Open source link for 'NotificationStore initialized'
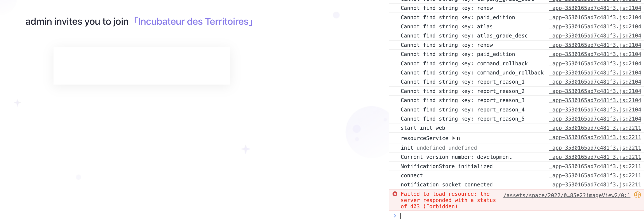644x221 pixels. [x=595, y=166]
